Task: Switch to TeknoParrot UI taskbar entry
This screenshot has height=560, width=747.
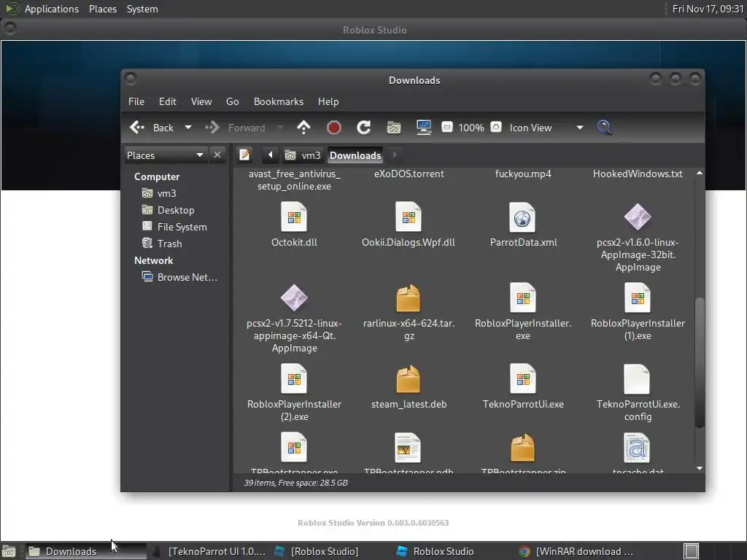Action: coord(209,551)
